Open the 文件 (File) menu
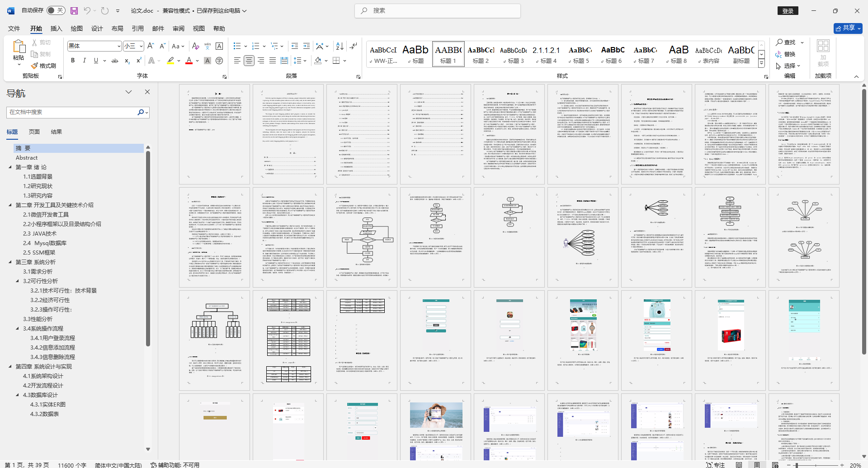Image resolution: width=868 pixels, height=468 pixels. point(14,28)
